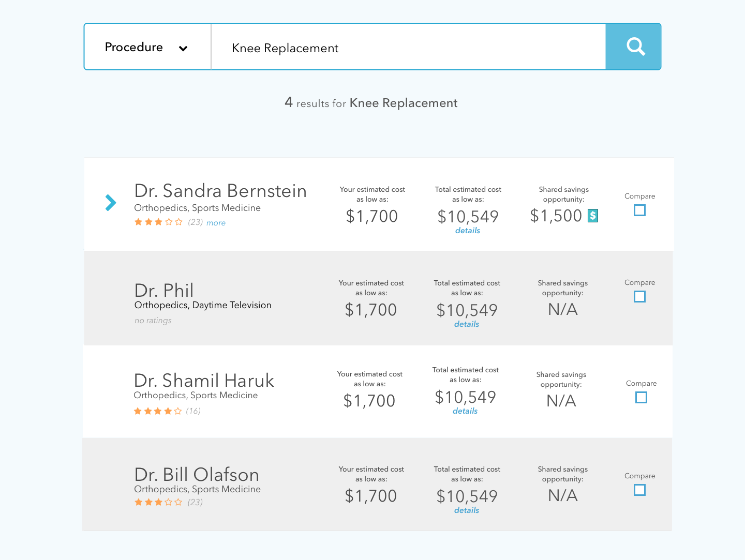745x560 pixels.
Task: Click Dr. Sandra Bernstein's star rating
Action: point(158,222)
